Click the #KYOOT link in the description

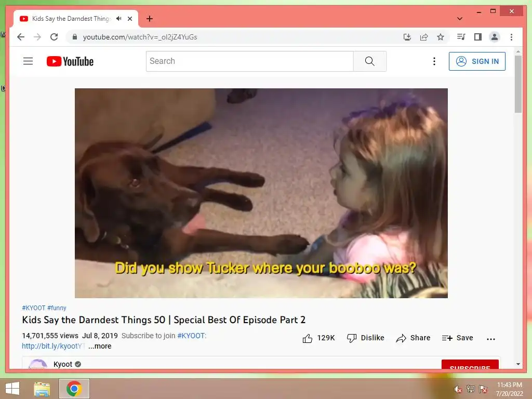coord(191,336)
